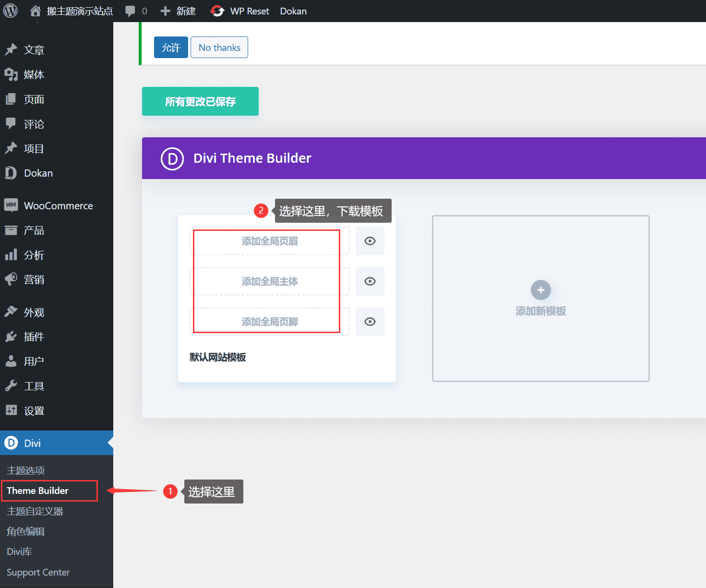Click the 允许 button
The width and height of the screenshot is (706, 588).
coord(171,48)
